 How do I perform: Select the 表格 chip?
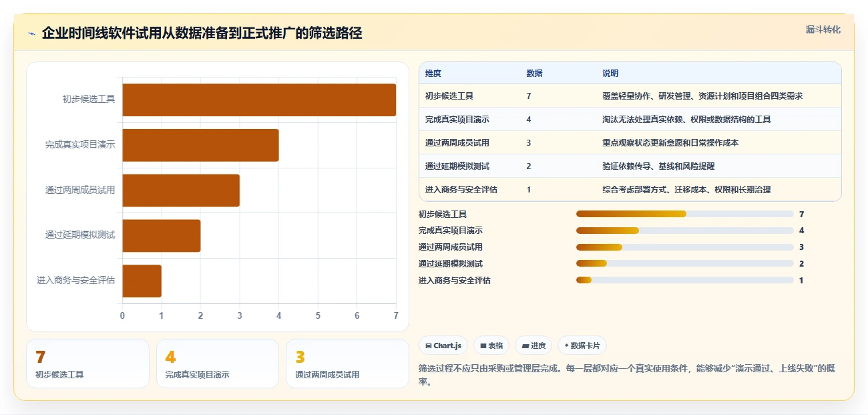[x=491, y=345]
